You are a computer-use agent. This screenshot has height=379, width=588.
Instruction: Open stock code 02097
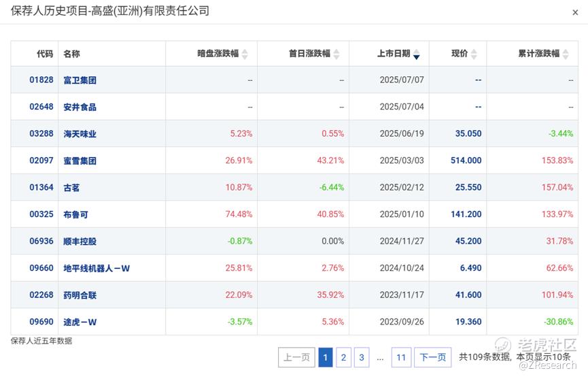[x=41, y=161]
